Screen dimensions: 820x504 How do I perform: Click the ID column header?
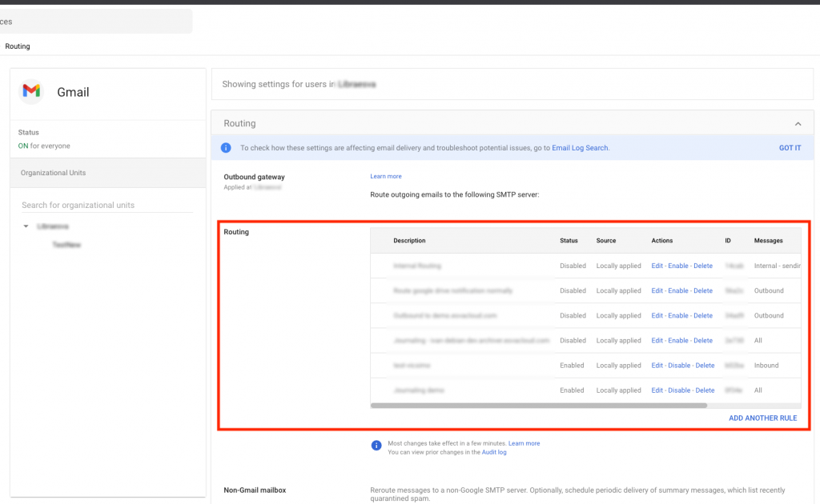(727, 240)
